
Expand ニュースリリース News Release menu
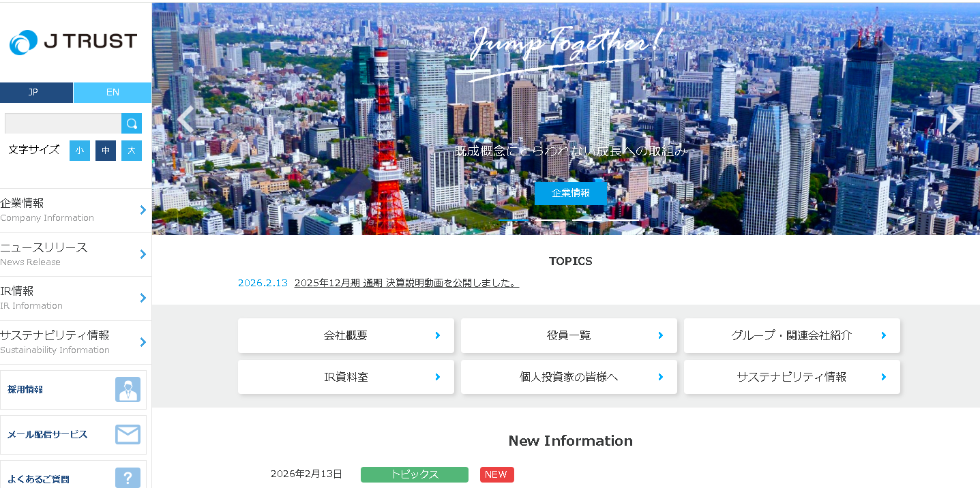click(x=74, y=254)
